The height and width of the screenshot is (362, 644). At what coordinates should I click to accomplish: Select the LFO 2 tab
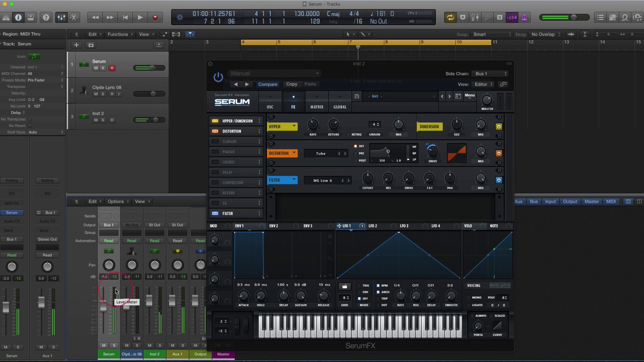pyautogui.click(x=373, y=226)
